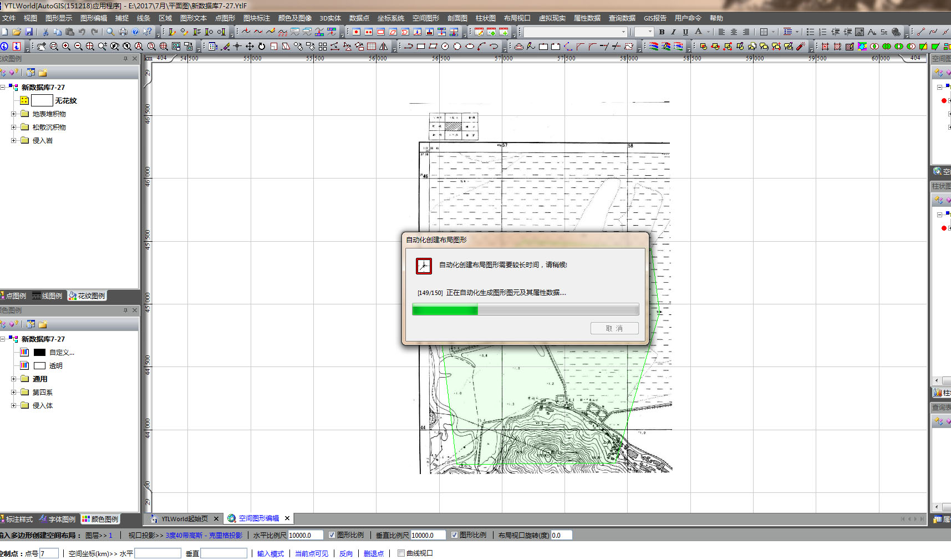This screenshot has width=951, height=560.
Task: Click the Zoom Window magnifier icon
Action: coord(54,47)
